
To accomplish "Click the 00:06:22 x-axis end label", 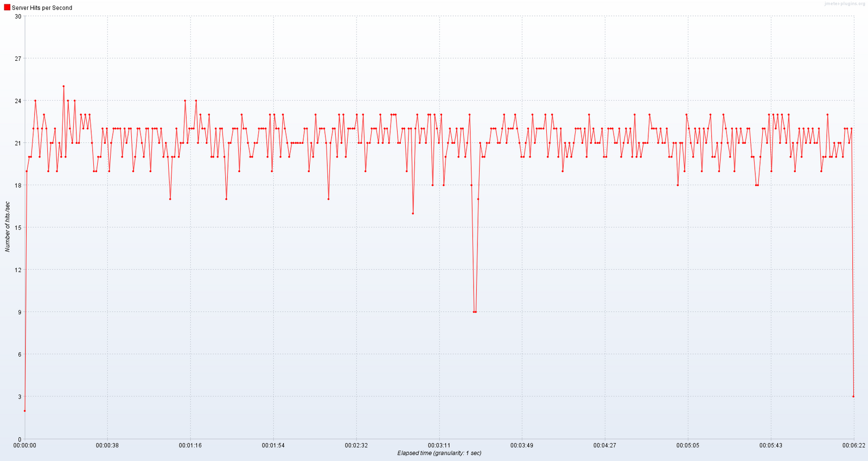I will coord(853,445).
